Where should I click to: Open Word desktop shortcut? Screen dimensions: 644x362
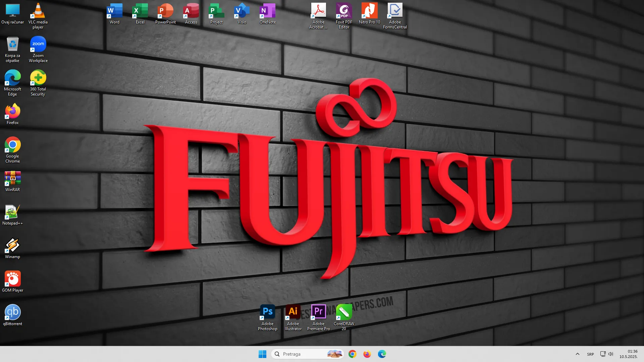coord(114,13)
